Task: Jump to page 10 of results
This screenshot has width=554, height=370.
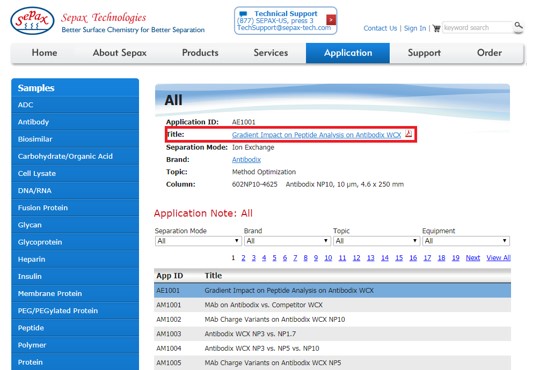Action: coord(328,258)
